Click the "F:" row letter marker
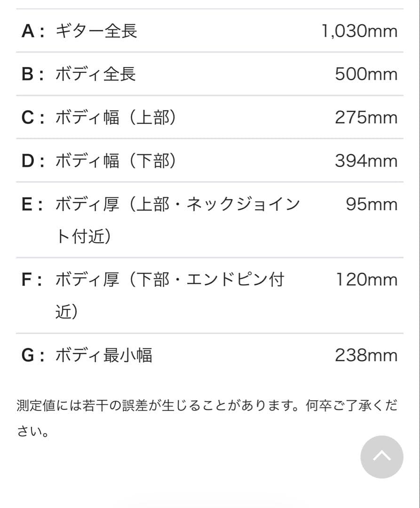 tap(33, 280)
